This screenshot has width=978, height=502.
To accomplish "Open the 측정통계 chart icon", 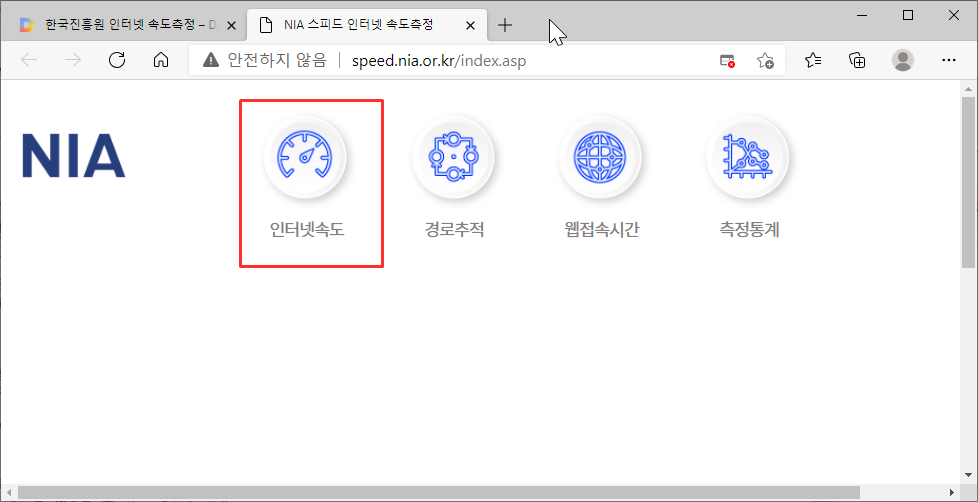I will point(747,156).
